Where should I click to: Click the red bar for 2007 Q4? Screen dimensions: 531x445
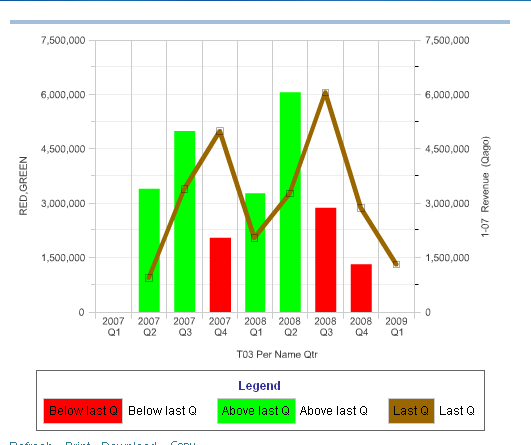pos(220,275)
